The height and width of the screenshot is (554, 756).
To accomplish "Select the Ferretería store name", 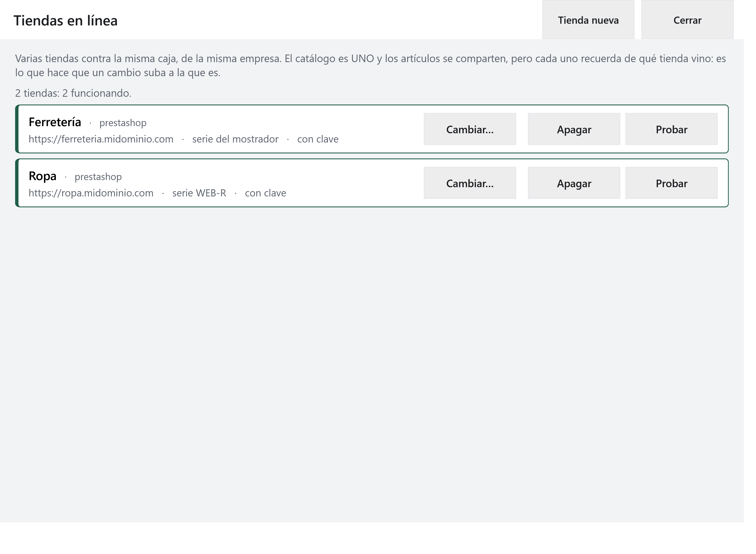I will tap(55, 122).
